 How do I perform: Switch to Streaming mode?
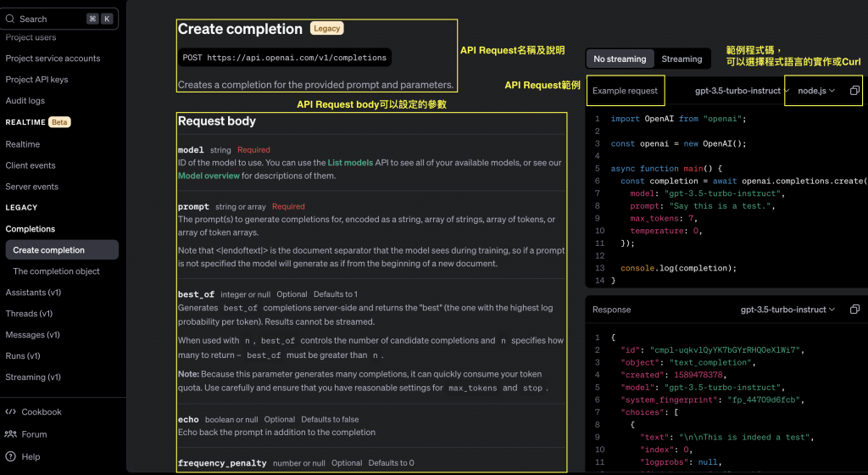point(682,59)
